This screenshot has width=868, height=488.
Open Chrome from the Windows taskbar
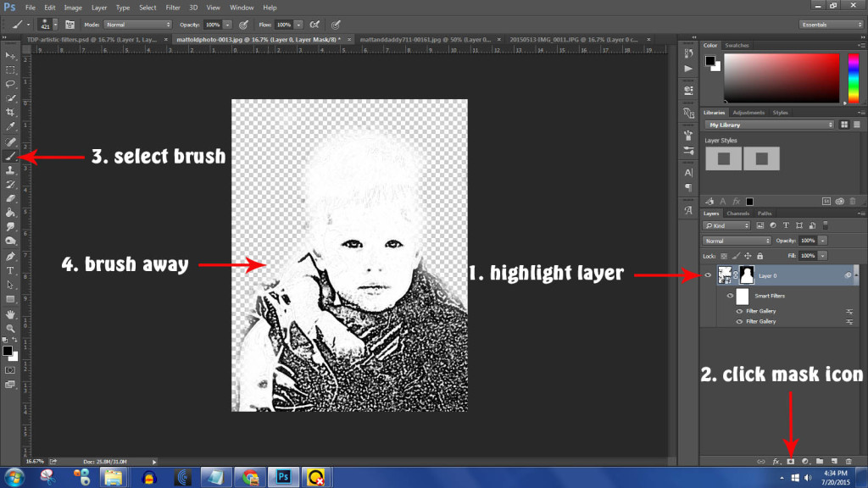(250, 477)
